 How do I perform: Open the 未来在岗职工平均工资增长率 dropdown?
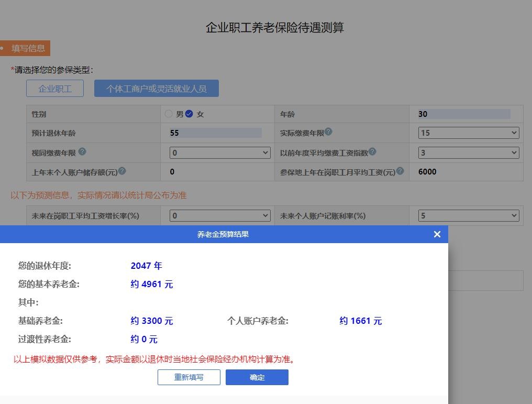pyautogui.click(x=220, y=215)
